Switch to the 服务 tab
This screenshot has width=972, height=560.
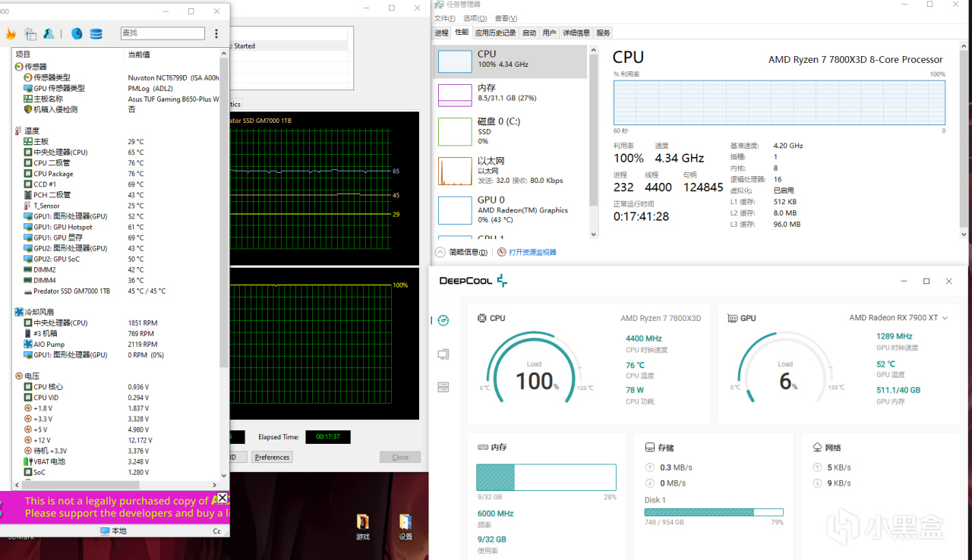point(603,33)
